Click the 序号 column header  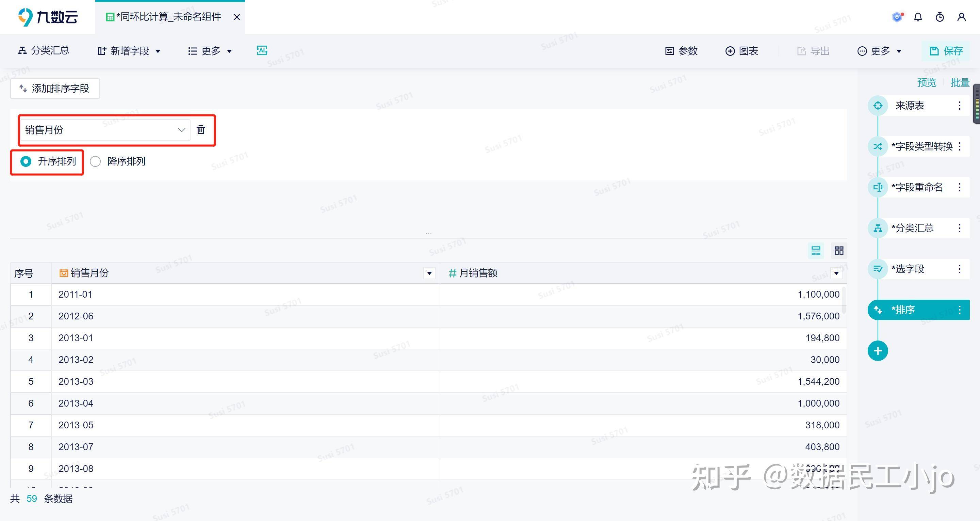[31, 273]
